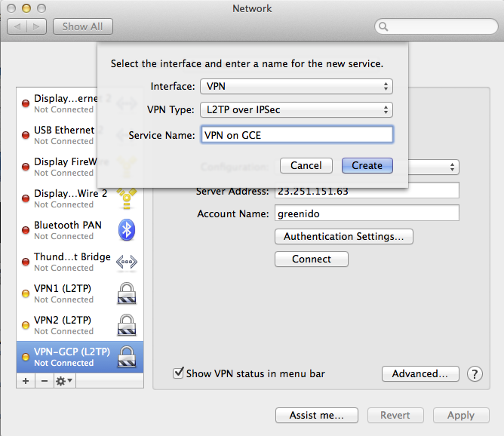Click Cancel in the new service dialog

coord(306,165)
